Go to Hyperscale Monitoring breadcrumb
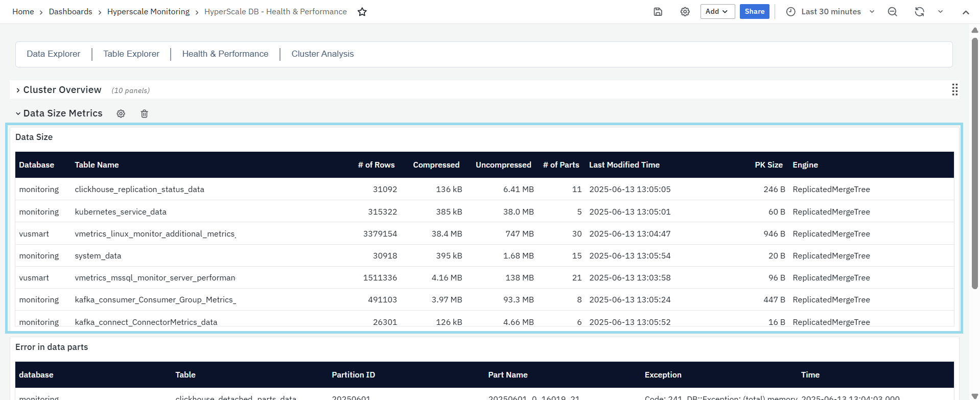Viewport: 980px width, 400px height. (148, 12)
